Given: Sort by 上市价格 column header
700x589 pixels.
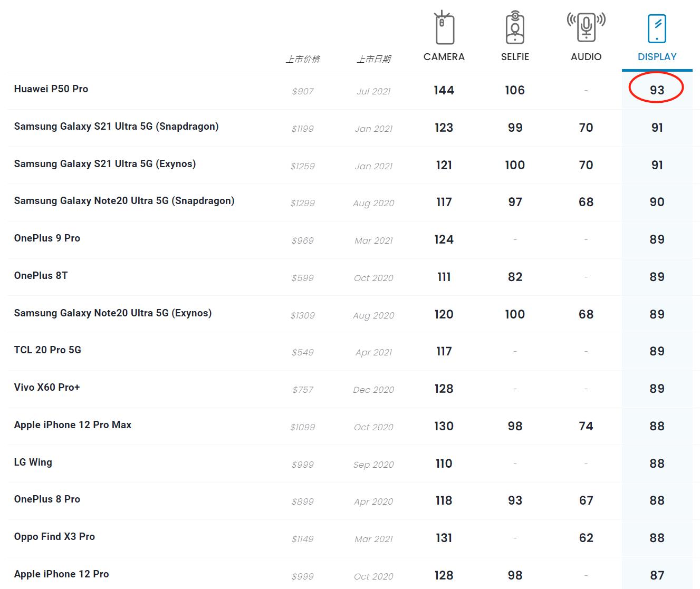Looking at the screenshot, I should pyautogui.click(x=303, y=59).
